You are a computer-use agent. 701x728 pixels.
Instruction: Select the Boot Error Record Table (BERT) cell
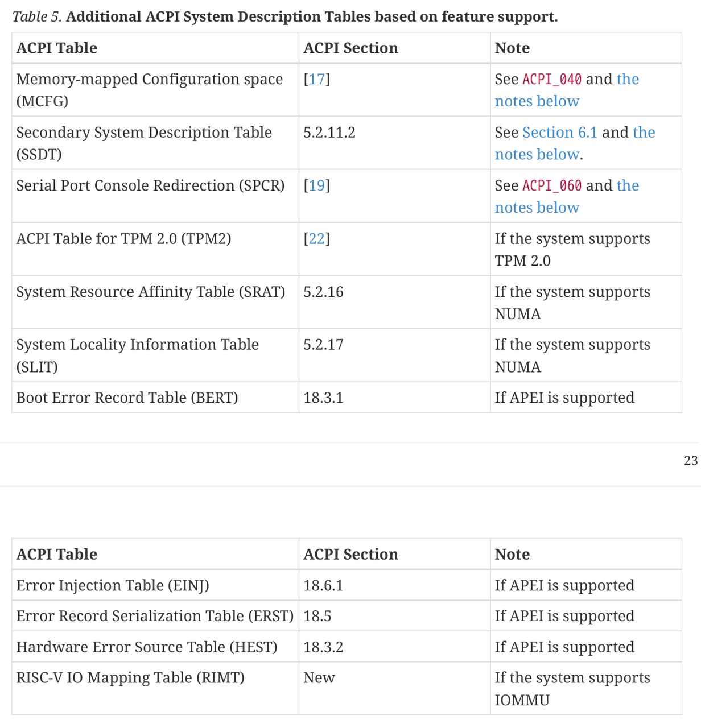pyautogui.click(x=127, y=398)
